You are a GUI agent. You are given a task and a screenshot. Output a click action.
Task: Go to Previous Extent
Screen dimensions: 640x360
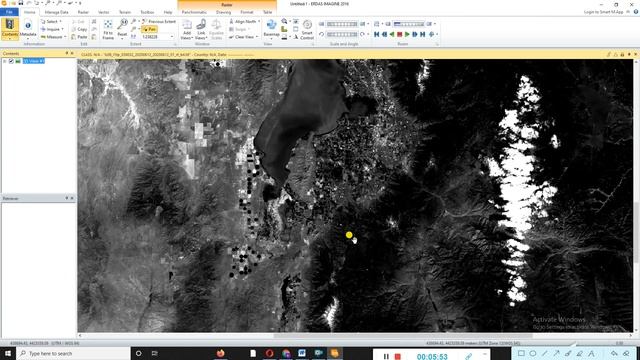coord(159,21)
